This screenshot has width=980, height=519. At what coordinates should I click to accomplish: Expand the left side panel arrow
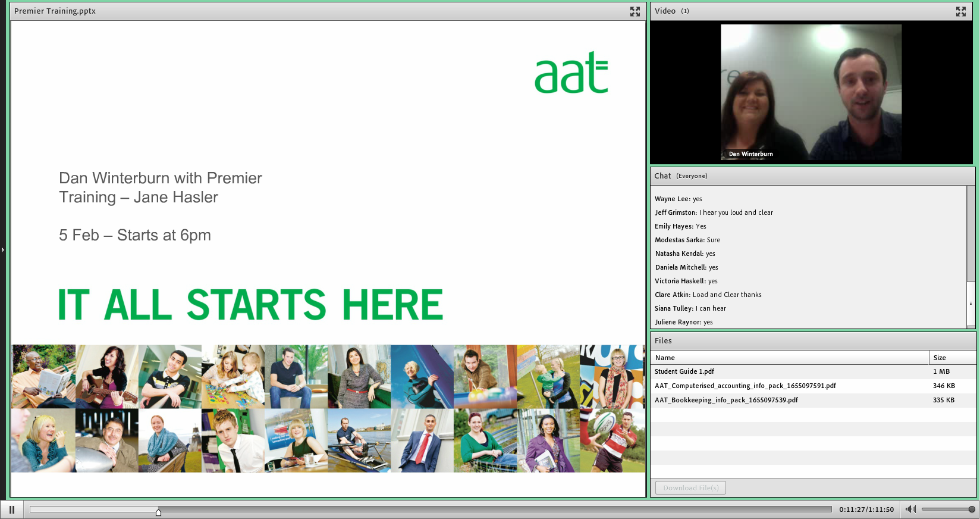click(3, 250)
